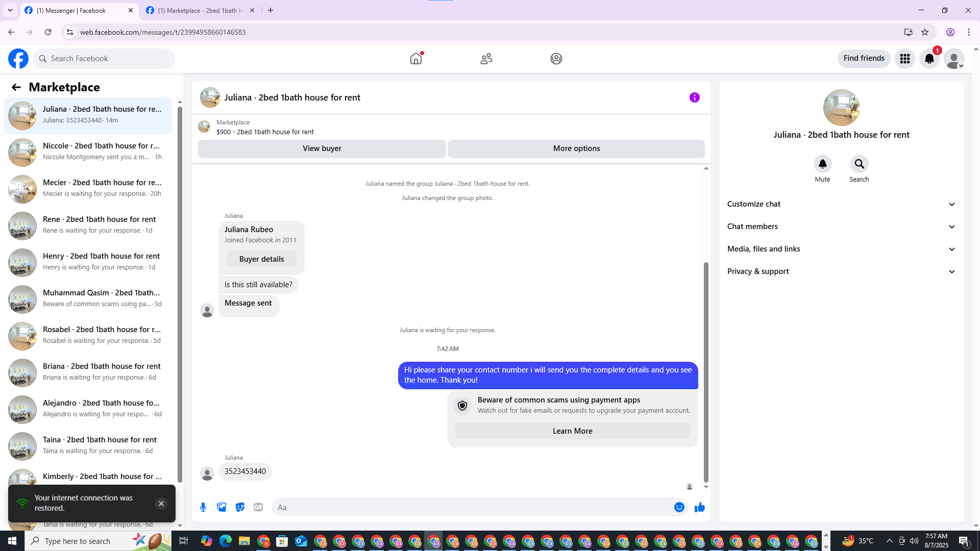This screenshot has width=980, height=551.
Task: Record a voice clip
Action: [x=203, y=507]
